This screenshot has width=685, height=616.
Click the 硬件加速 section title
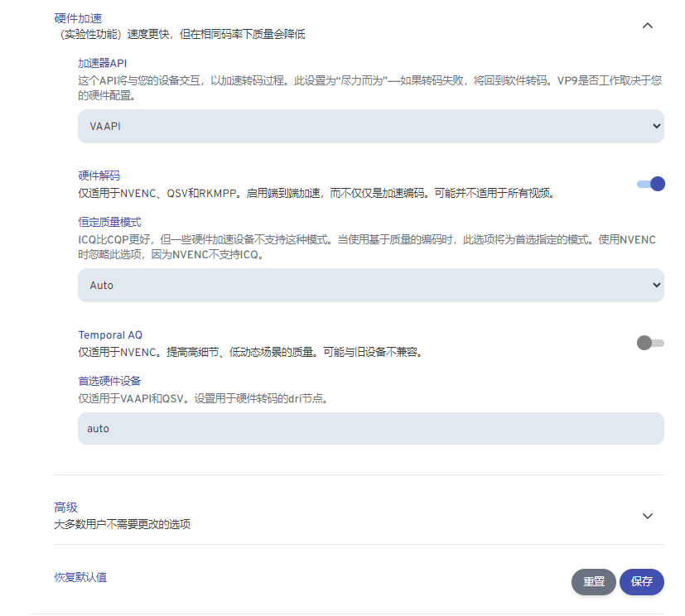77,18
